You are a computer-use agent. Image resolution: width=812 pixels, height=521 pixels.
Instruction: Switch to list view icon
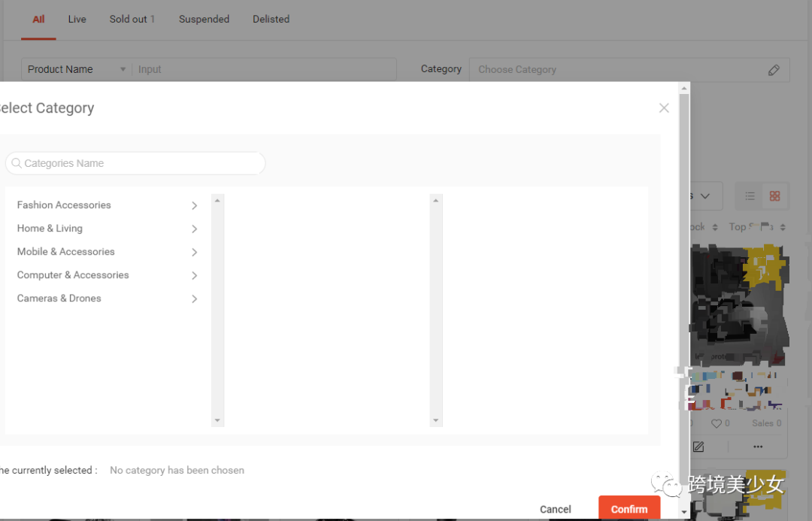point(750,196)
